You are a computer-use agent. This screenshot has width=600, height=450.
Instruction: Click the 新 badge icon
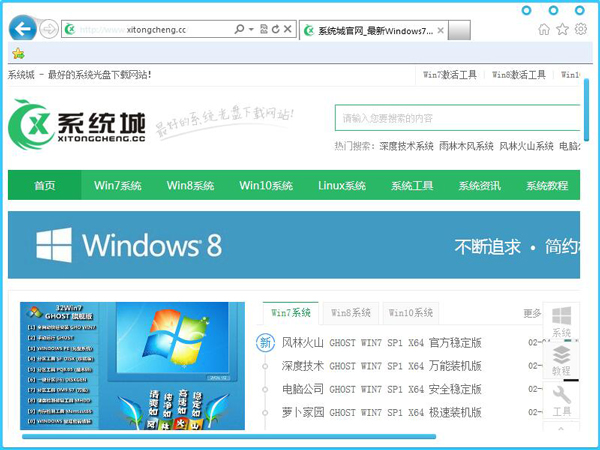[265, 342]
